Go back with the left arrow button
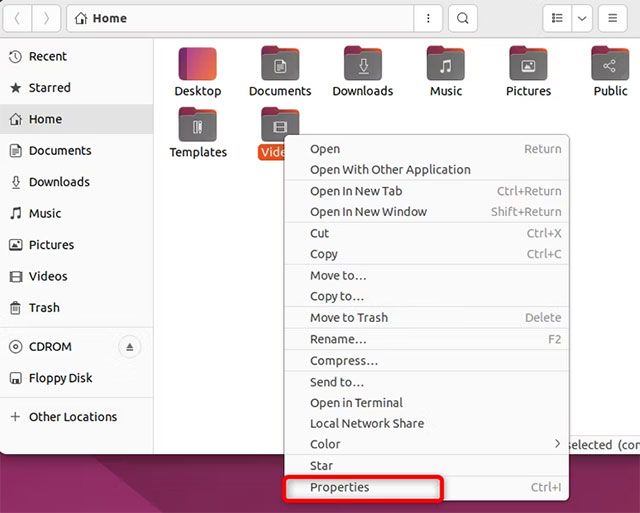The height and width of the screenshot is (513, 640). point(17,18)
